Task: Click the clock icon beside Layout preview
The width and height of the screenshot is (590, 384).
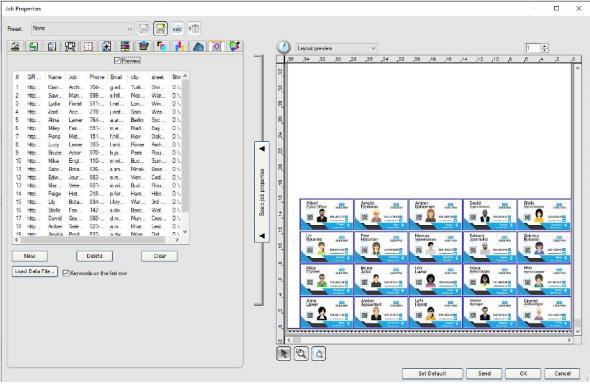Action: [x=284, y=47]
